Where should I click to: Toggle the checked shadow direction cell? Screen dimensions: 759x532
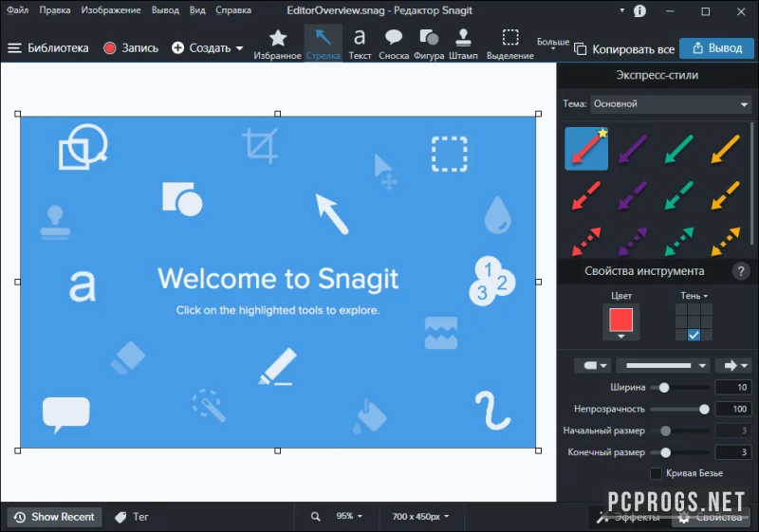click(694, 335)
